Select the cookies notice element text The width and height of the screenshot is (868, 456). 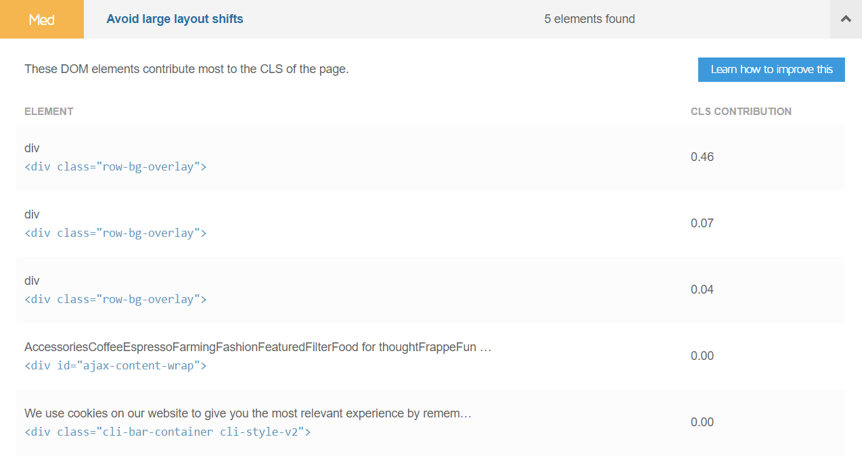(x=248, y=413)
